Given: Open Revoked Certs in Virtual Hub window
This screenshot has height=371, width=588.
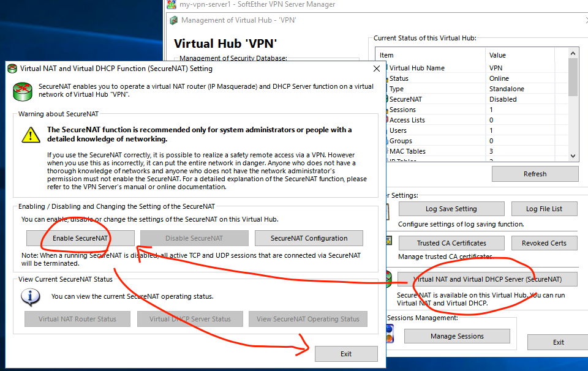Looking at the screenshot, I should (544, 243).
